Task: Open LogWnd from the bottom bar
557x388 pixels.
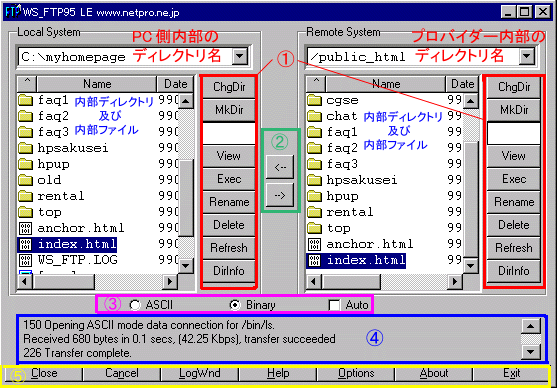Action: click(x=200, y=373)
